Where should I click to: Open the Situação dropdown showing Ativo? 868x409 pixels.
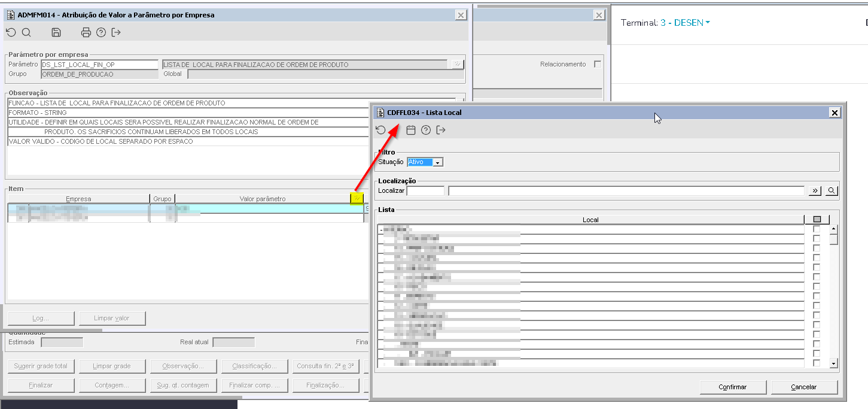click(x=438, y=162)
